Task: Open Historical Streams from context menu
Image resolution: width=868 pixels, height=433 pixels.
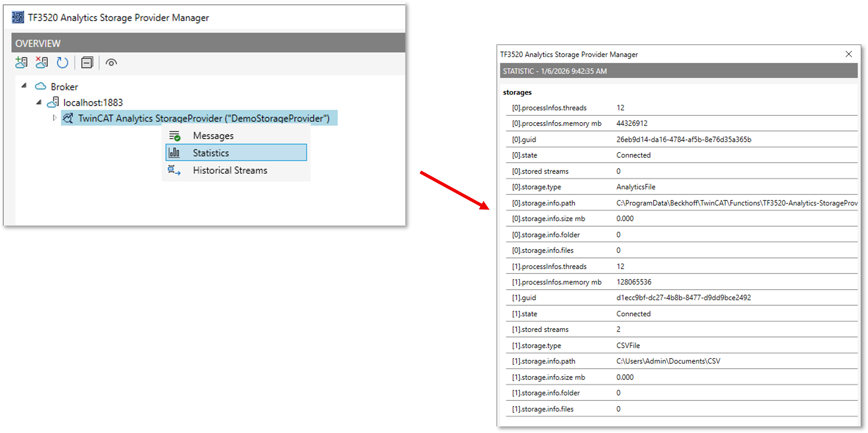Action: 236,170
